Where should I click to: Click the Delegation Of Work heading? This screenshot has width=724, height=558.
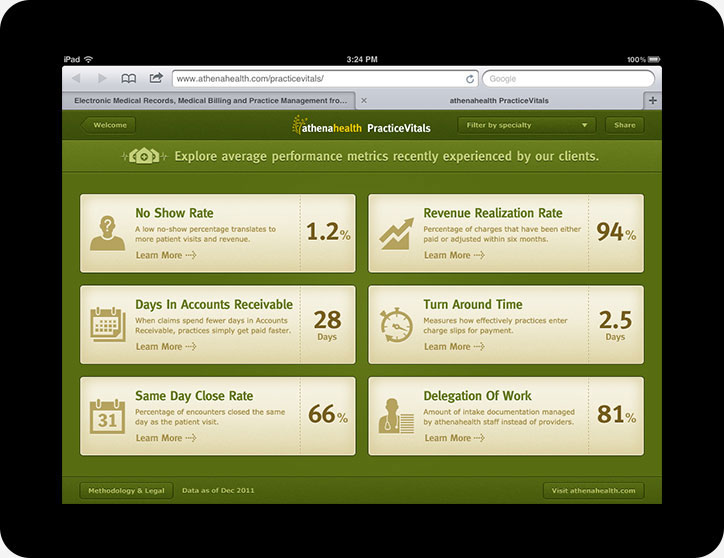(x=477, y=396)
